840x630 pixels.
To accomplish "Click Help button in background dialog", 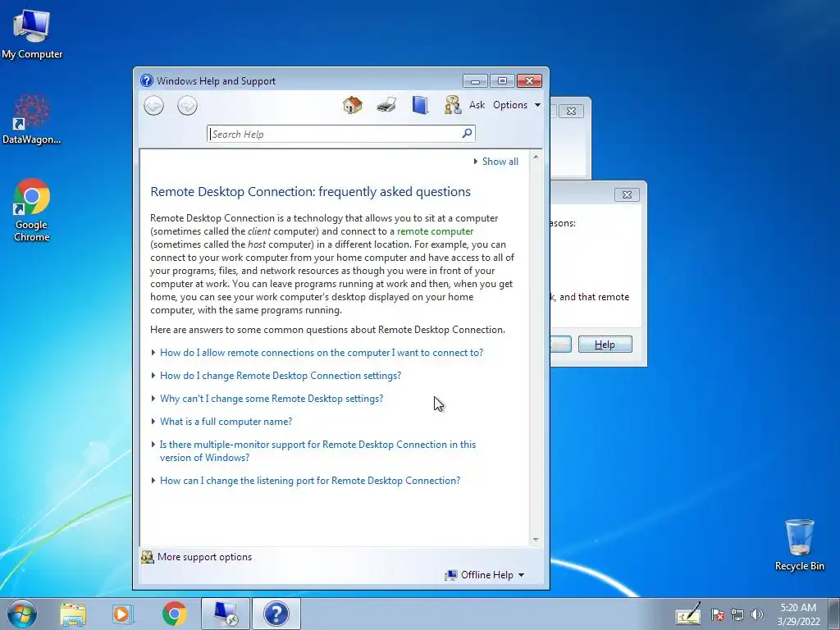I will [x=605, y=345].
